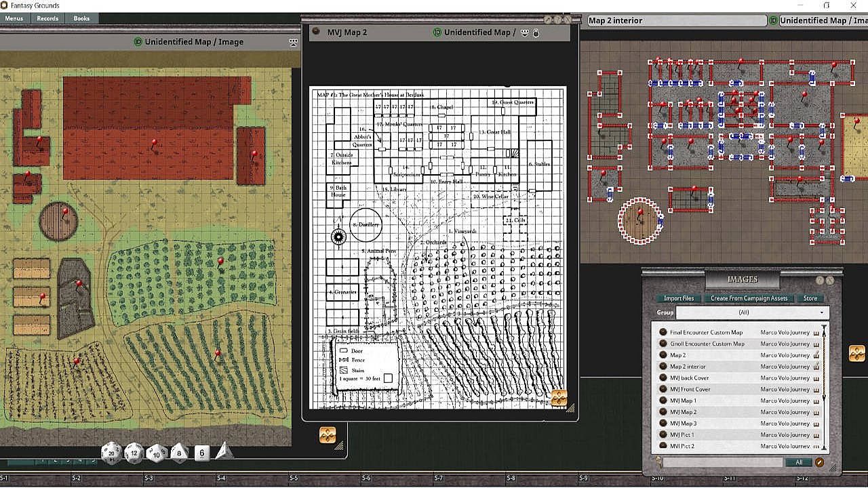Click the sizing icon below the left map window

click(x=328, y=435)
